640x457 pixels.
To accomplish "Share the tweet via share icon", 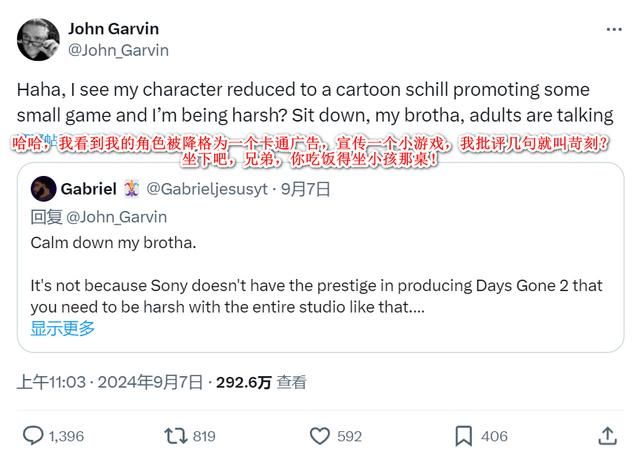I will click(607, 436).
